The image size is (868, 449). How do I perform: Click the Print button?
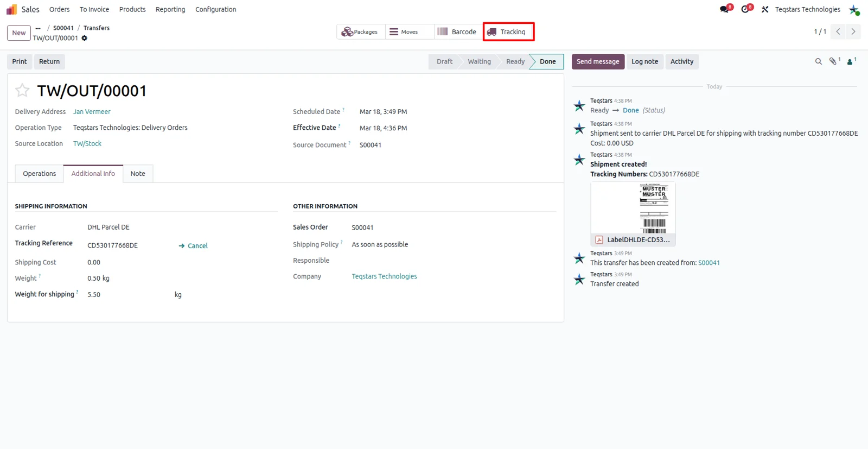pos(20,61)
